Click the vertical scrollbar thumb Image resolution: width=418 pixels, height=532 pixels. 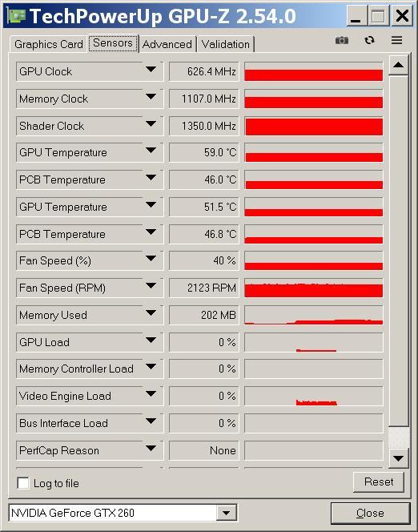[x=398, y=437]
